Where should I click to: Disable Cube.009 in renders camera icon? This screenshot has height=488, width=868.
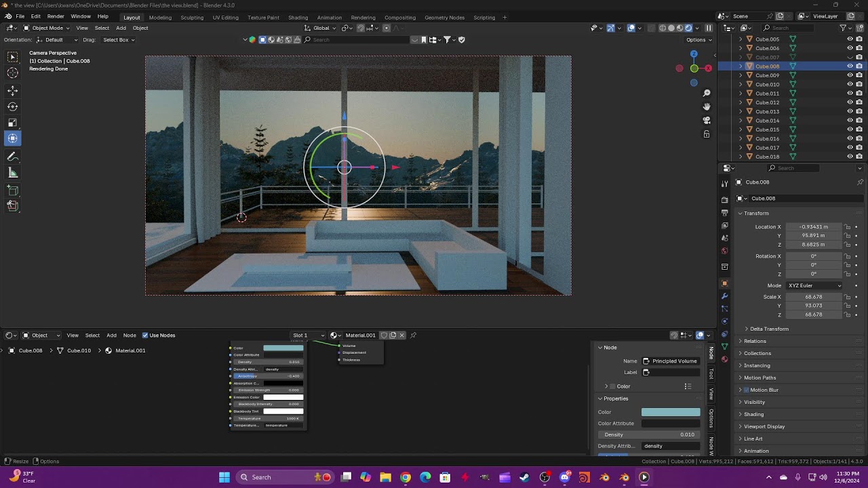(859, 75)
